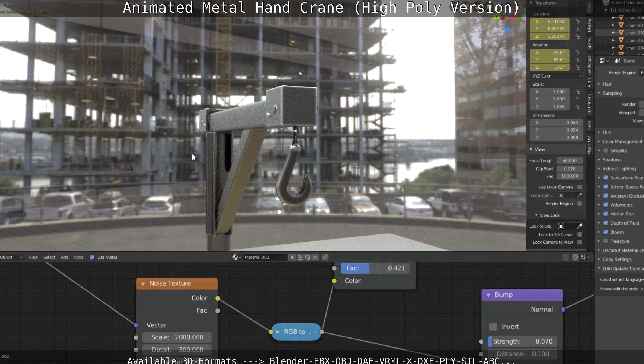Viewport: 644px width, 364px height.
Task: Open the properties editor type dropdown
Action: [604, 61]
